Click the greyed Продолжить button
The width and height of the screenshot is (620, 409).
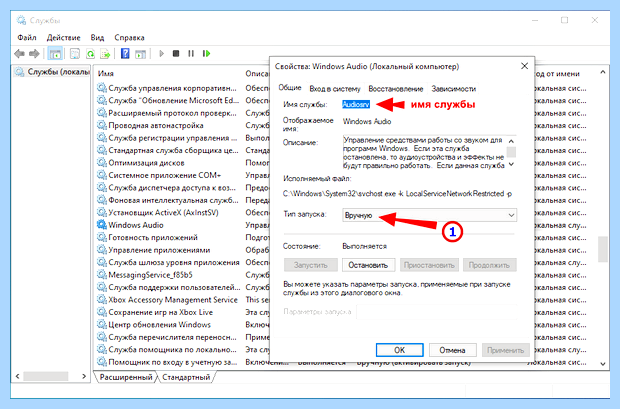click(x=489, y=265)
